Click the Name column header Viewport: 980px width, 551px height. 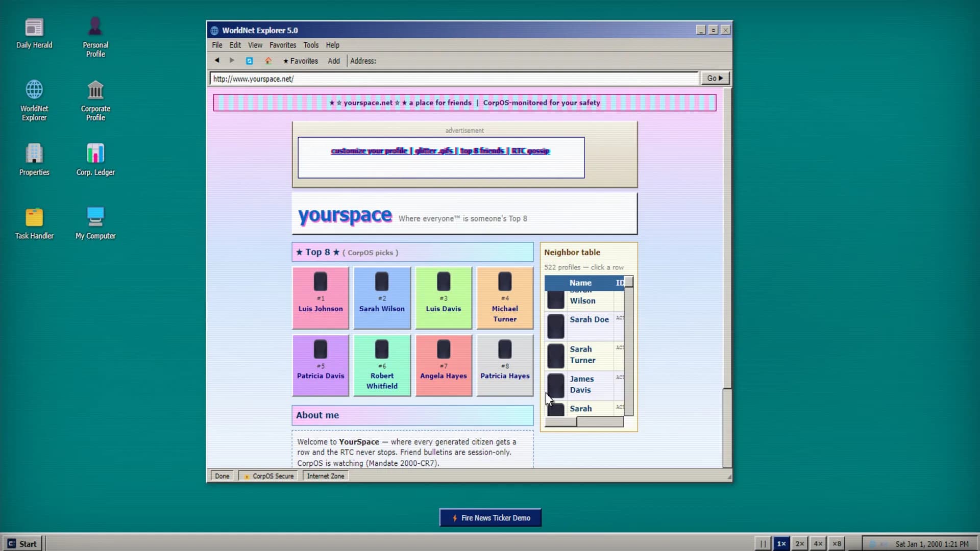pos(580,283)
